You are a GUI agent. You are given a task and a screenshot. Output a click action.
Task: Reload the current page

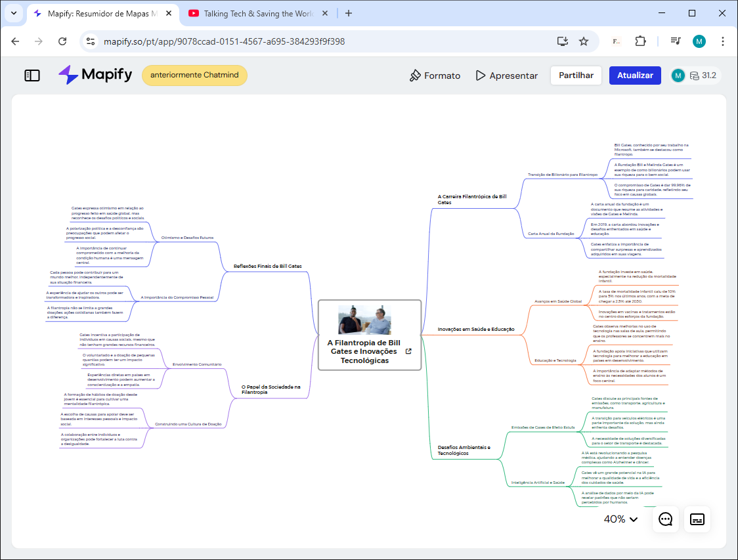62,41
